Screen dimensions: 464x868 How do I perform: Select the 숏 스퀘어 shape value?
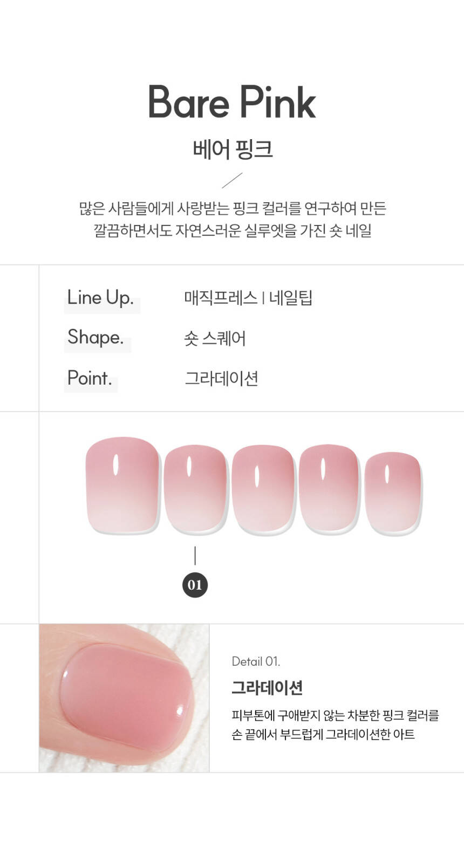click(x=215, y=338)
